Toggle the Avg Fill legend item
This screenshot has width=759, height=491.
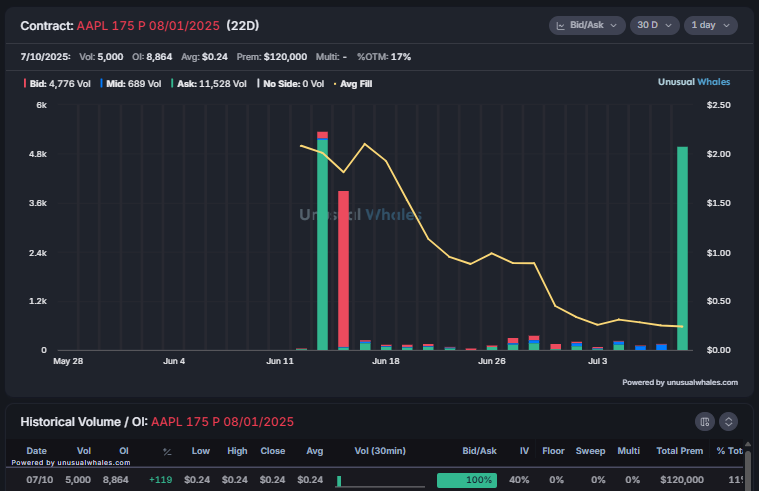353,84
